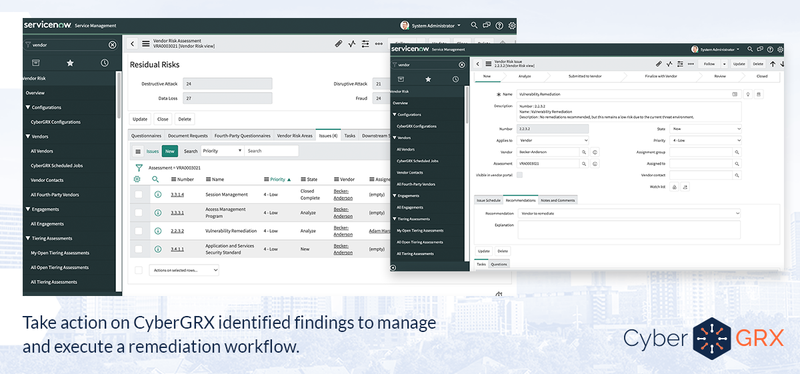This screenshot has height=374, width=800.
Task: Click Submitted to Vendor stage in progress bar
Action: [585, 76]
